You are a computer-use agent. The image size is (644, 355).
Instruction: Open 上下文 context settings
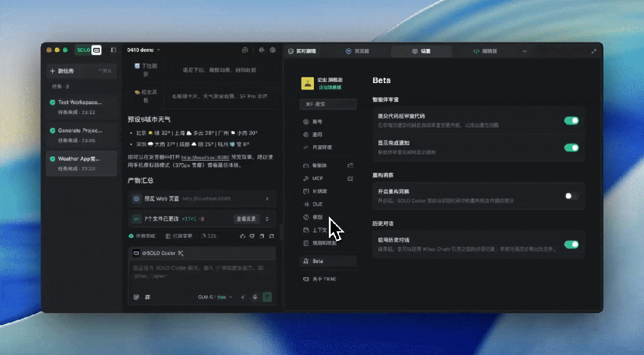point(328,230)
